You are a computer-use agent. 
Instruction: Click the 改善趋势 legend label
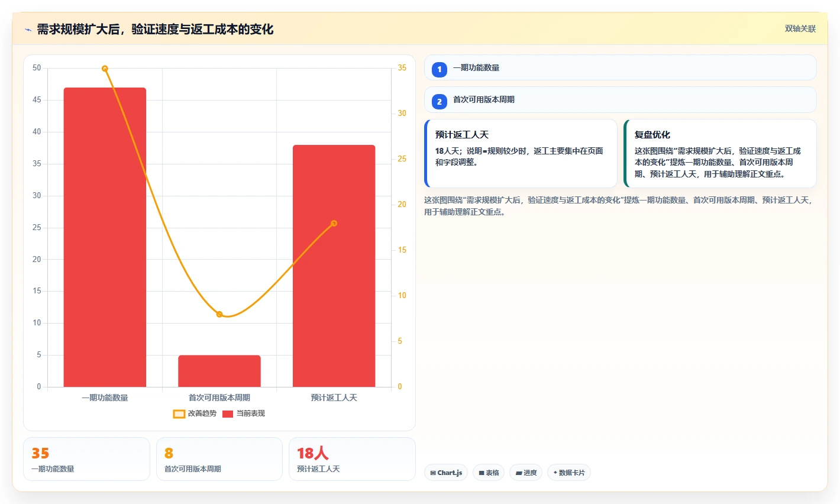point(202,413)
